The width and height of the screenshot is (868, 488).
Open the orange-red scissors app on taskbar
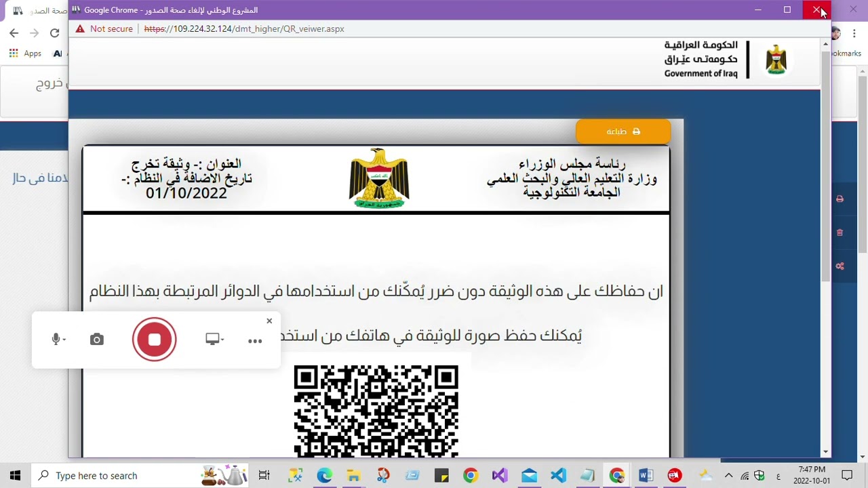point(383,475)
